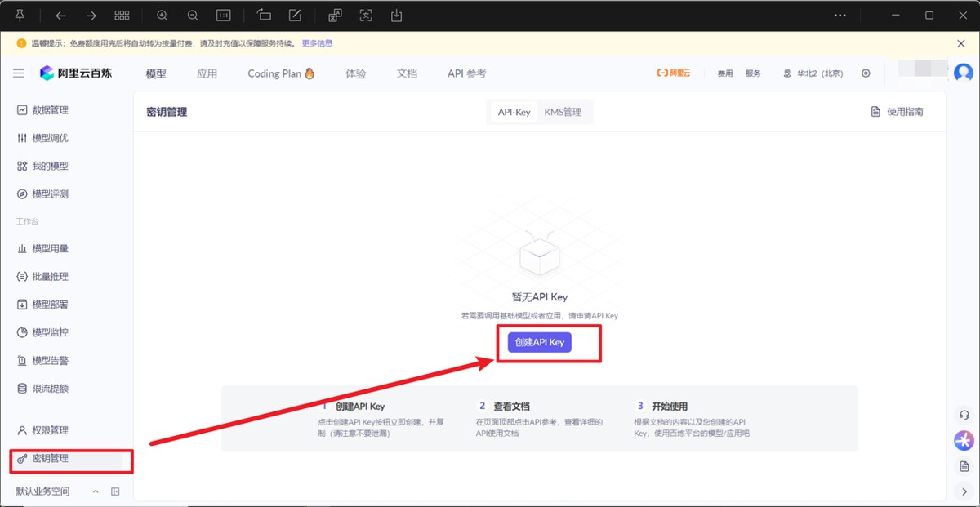Open the 华北2（北京）region selector
This screenshot has width=980, height=507.
(x=813, y=73)
